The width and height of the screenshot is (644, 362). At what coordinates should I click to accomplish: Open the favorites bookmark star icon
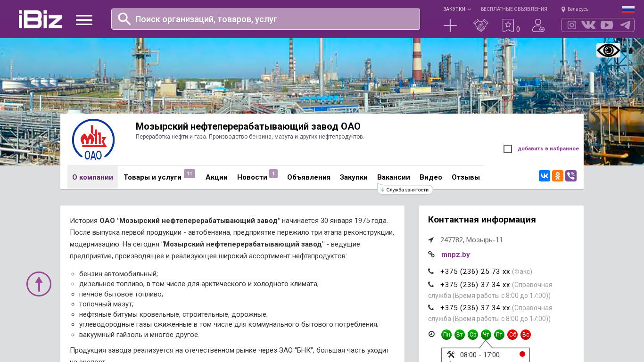coord(508,25)
